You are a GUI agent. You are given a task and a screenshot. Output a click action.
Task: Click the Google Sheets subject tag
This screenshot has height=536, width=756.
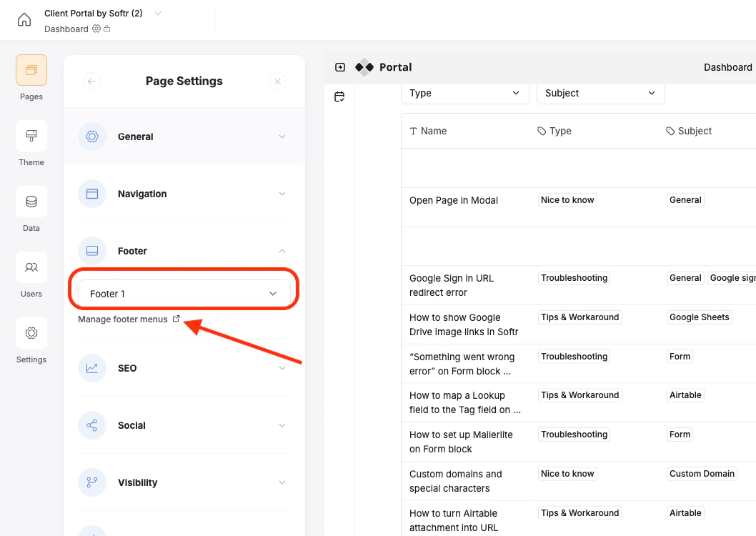point(699,317)
